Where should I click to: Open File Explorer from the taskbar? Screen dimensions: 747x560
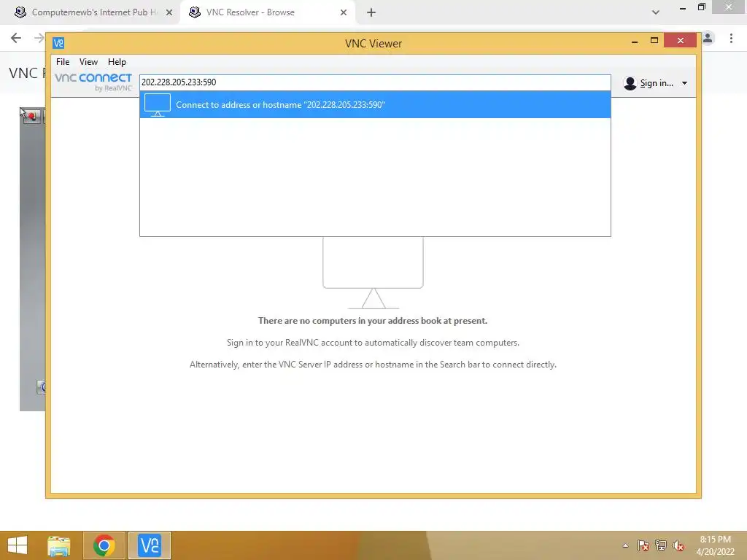[x=59, y=545]
